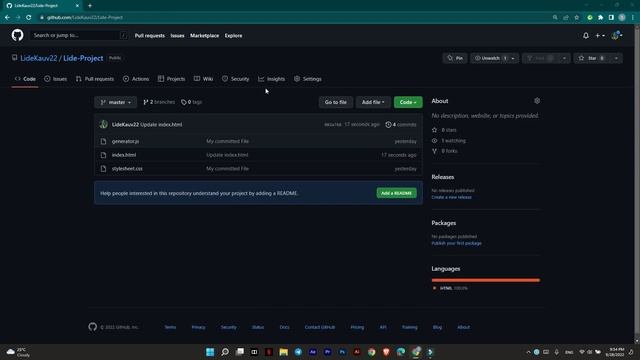Switch to the Insights tab
Viewport: 640px width, 360px height.
coord(271,79)
